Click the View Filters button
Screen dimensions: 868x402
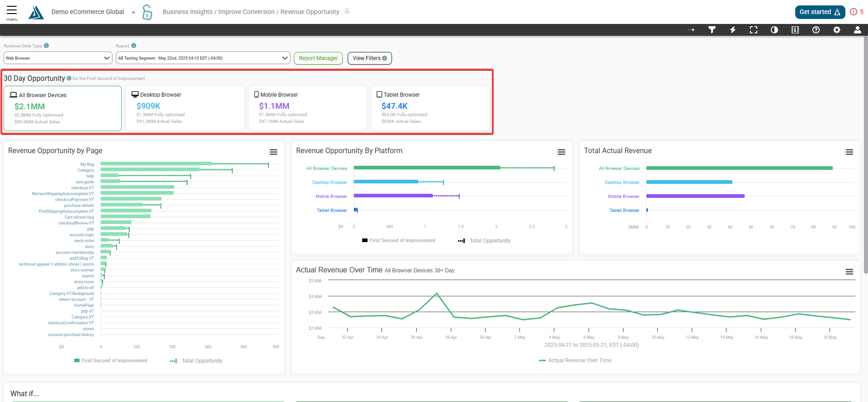369,58
